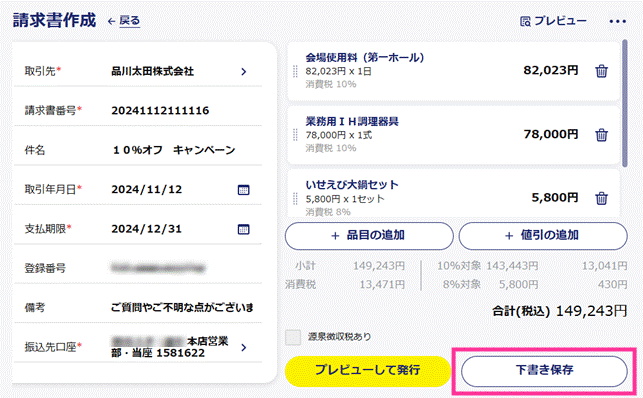Delete the 会場使用料 line item
Screen dimensions: 643x398
601,71
